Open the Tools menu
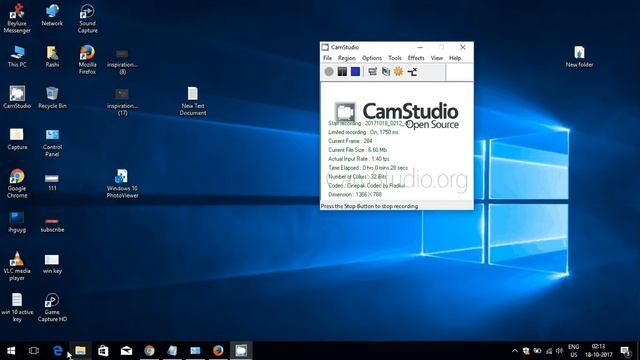The height and width of the screenshot is (360, 640). point(395,58)
